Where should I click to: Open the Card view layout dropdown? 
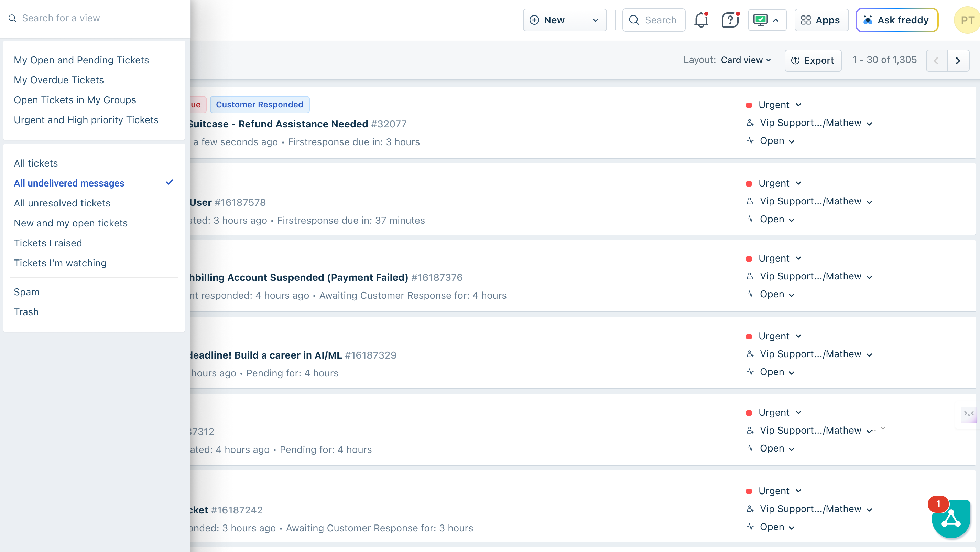745,60
